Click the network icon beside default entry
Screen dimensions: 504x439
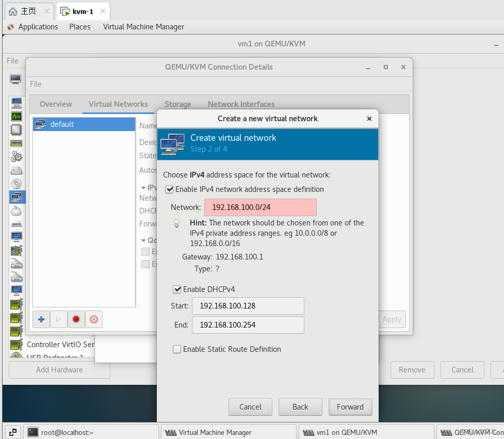[40, 124]
